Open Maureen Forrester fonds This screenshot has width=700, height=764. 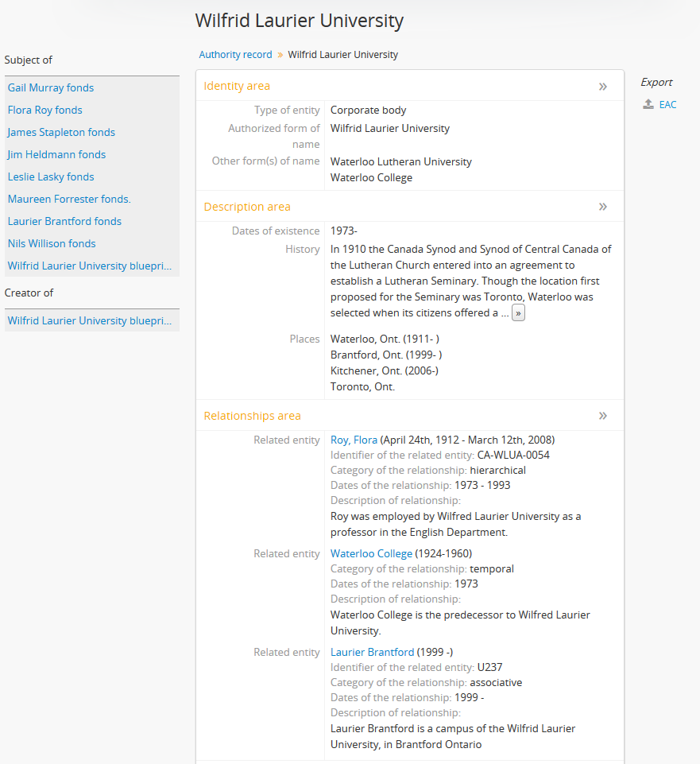point(69,200)
